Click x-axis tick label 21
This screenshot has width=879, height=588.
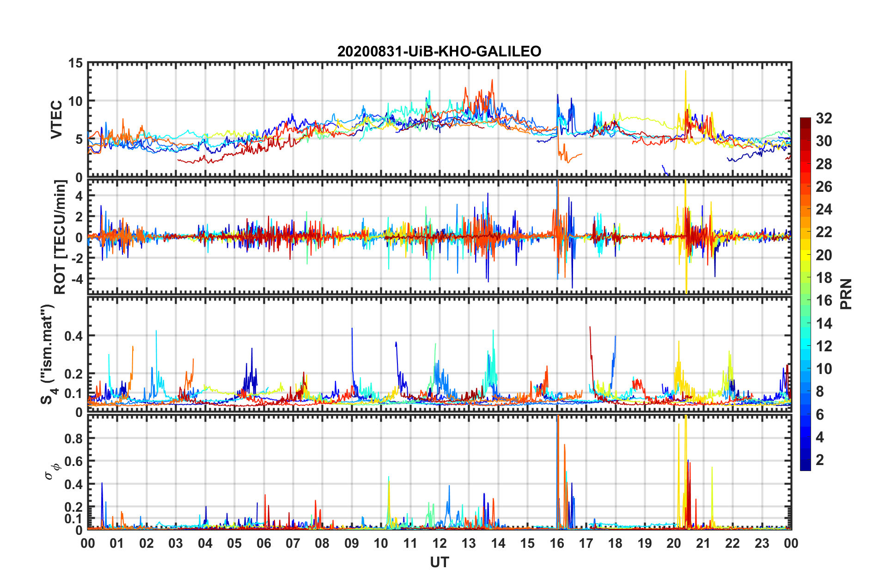click(703, 543)
